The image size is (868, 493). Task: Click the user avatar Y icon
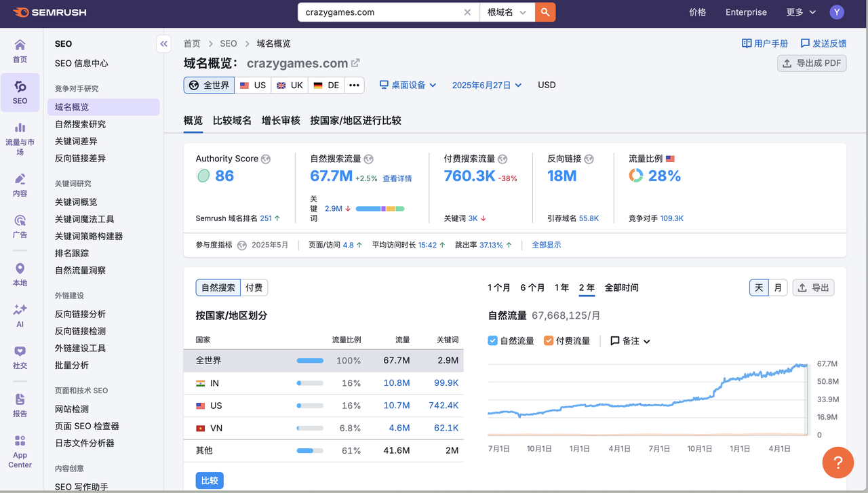837,12
